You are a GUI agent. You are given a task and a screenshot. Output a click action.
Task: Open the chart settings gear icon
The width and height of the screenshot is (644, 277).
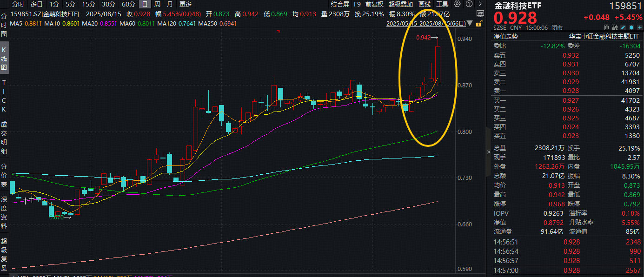(457, 4)
